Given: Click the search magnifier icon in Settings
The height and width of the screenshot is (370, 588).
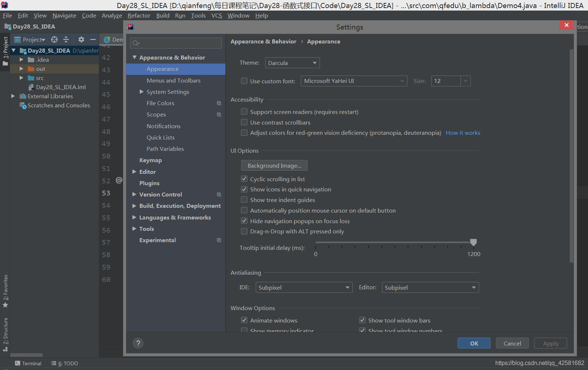Looking at the screenshot, I should (136, 43).
